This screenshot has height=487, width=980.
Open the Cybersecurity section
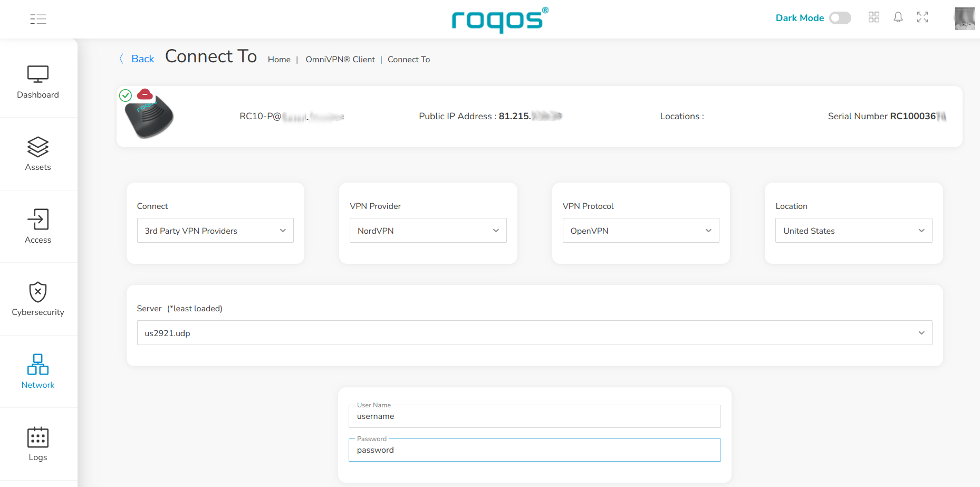click(x=38, y=299)
